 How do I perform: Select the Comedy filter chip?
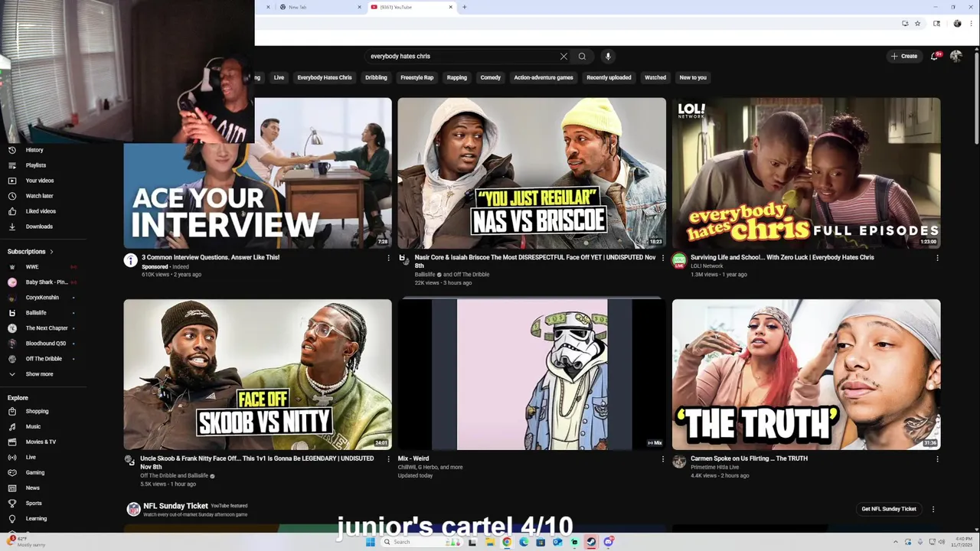point(491,77)
